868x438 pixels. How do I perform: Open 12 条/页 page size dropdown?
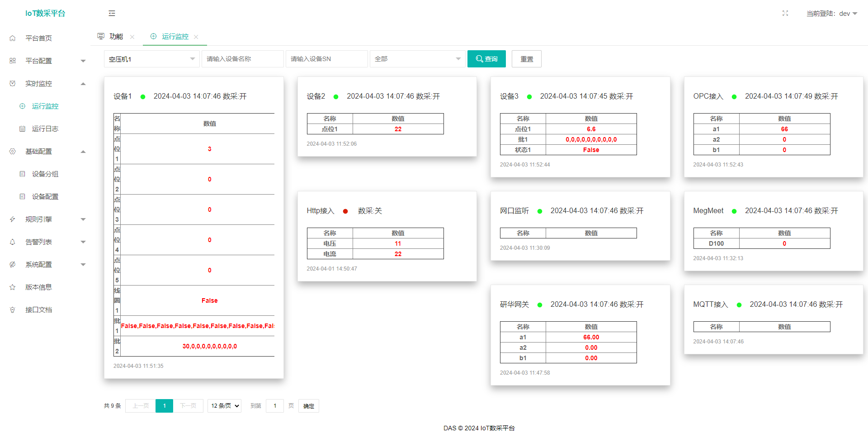[x=224, y=406]
